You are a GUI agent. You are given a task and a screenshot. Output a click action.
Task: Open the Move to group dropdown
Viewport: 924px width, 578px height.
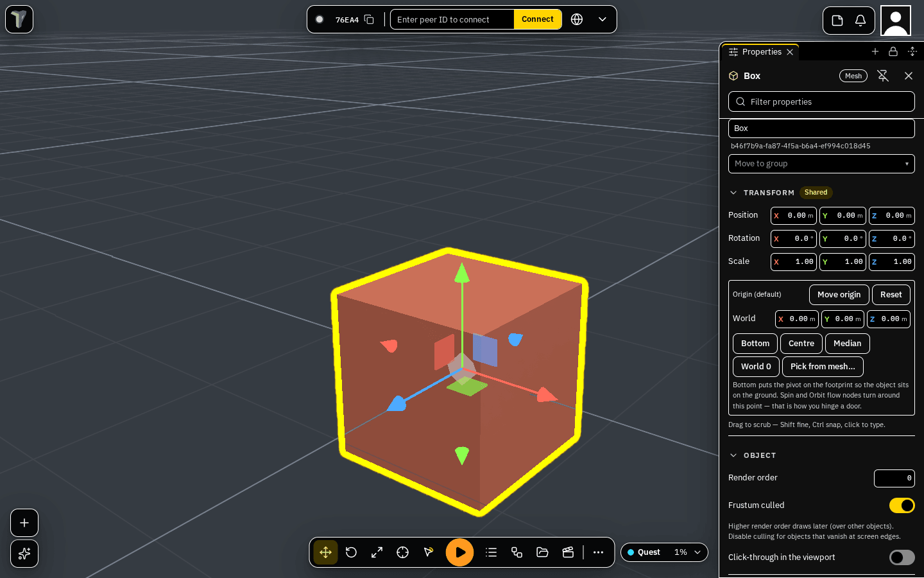(821, 164)
